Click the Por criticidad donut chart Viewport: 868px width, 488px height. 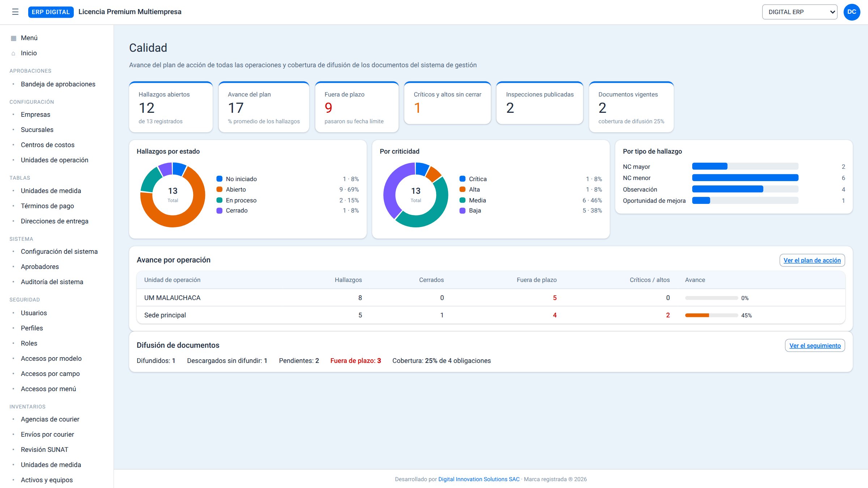[x=416, y=195]
